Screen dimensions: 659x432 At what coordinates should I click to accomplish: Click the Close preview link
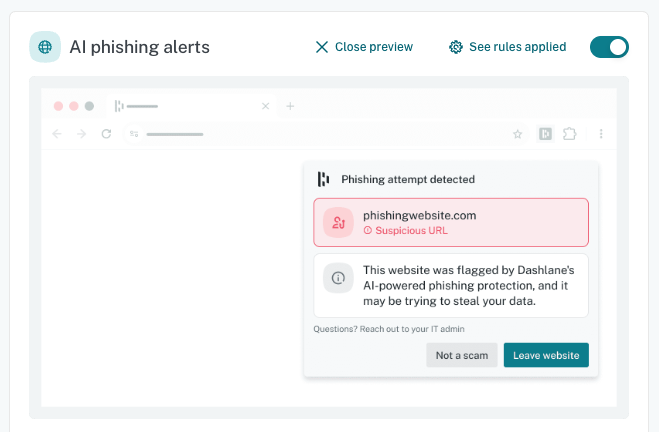pyautogui.click(x=364, y=47)
